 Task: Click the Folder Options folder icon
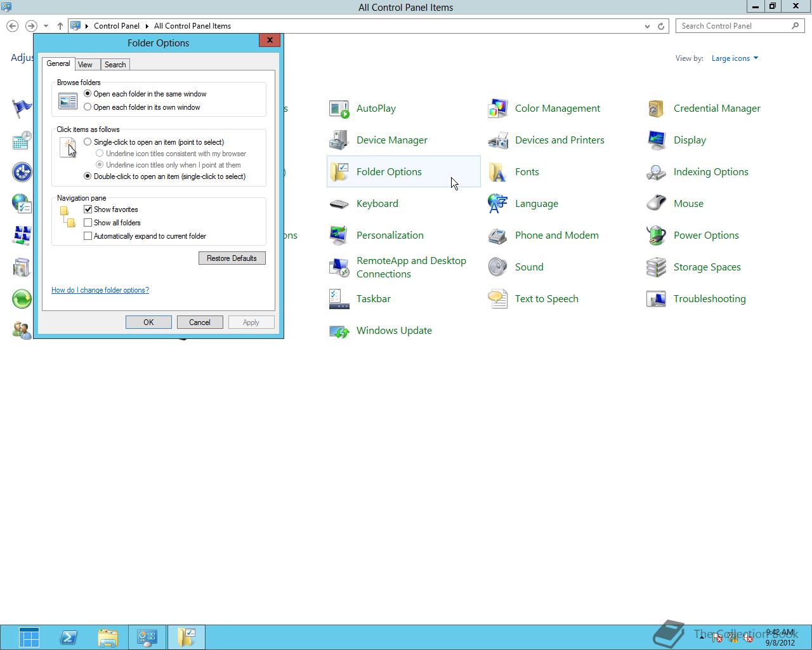point(339,172)
